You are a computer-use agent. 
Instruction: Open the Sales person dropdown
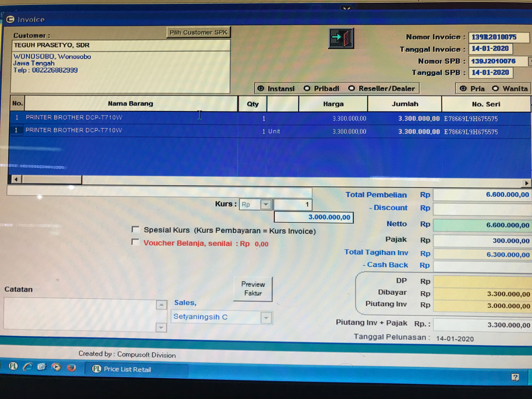coord(266,318)
